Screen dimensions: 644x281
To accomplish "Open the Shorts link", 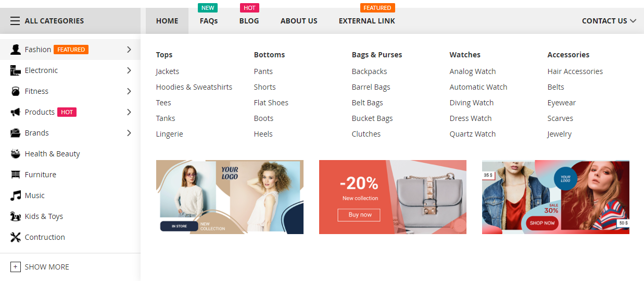I will (265, 87).
